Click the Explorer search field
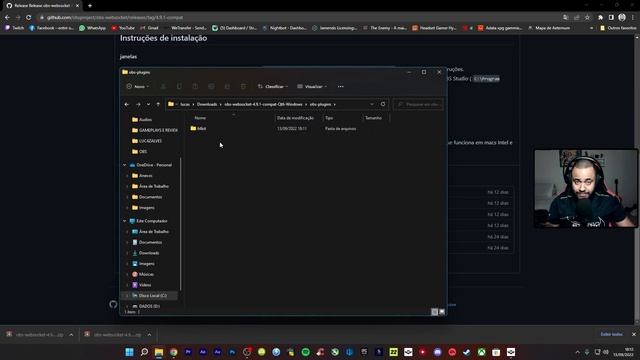The image size is (640, 360). (418, 104)
